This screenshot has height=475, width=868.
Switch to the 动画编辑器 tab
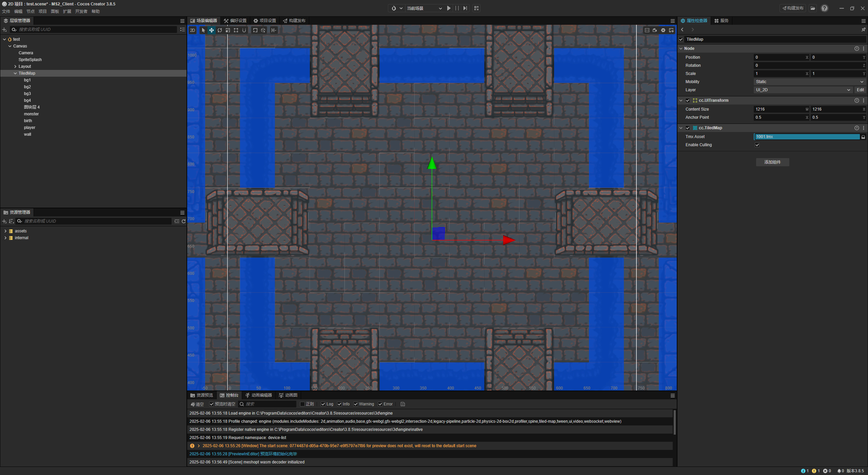[258, 395]
